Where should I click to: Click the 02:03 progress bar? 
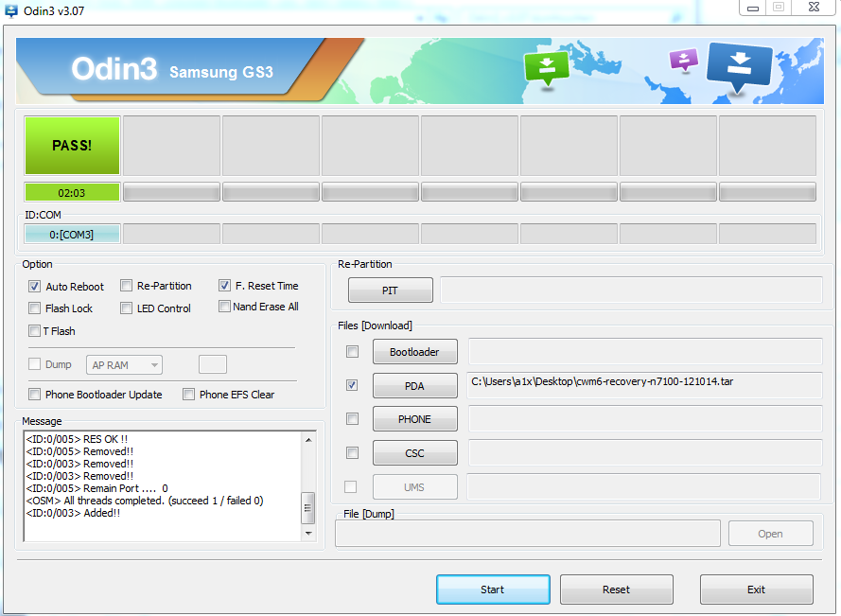[x=72, y=193]
